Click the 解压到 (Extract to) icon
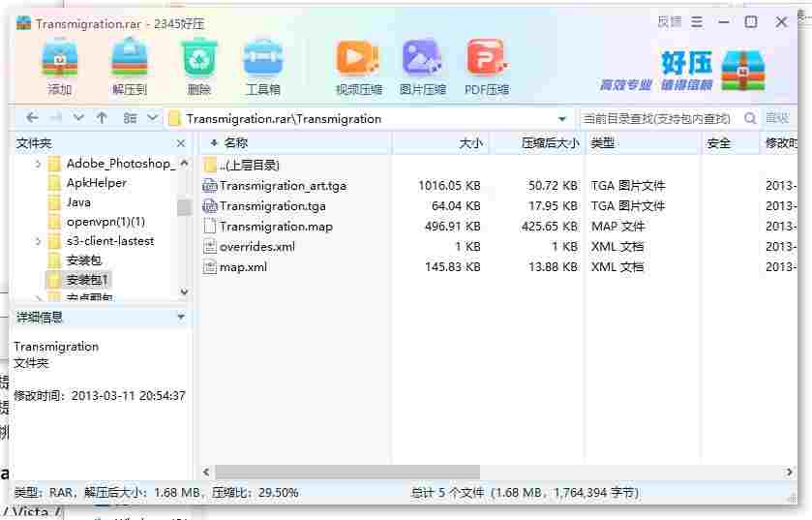The height and width of the screenshot is (520, 812). pyautogui.click(x=130, y=68)
